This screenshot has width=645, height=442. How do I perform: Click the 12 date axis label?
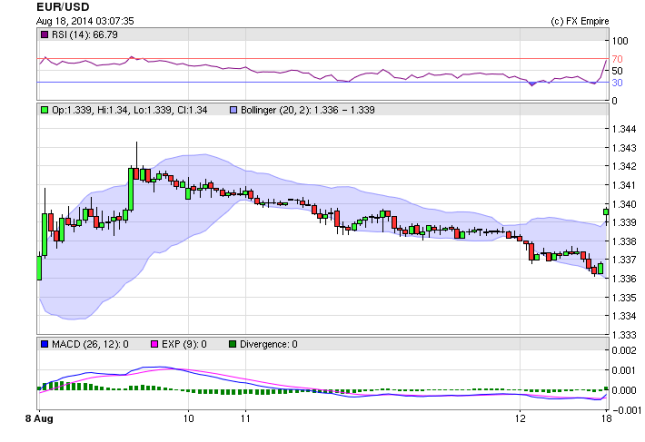520,419
